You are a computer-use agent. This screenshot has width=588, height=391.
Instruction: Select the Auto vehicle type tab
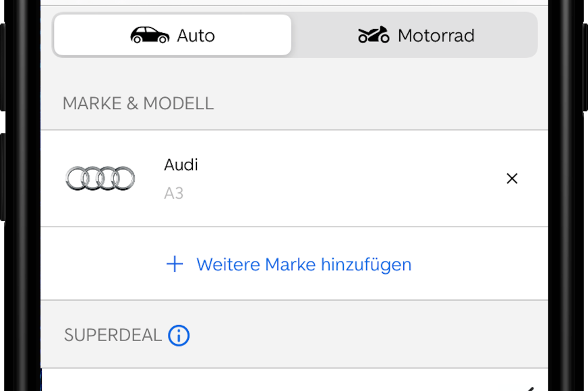[x=173, y=35]
